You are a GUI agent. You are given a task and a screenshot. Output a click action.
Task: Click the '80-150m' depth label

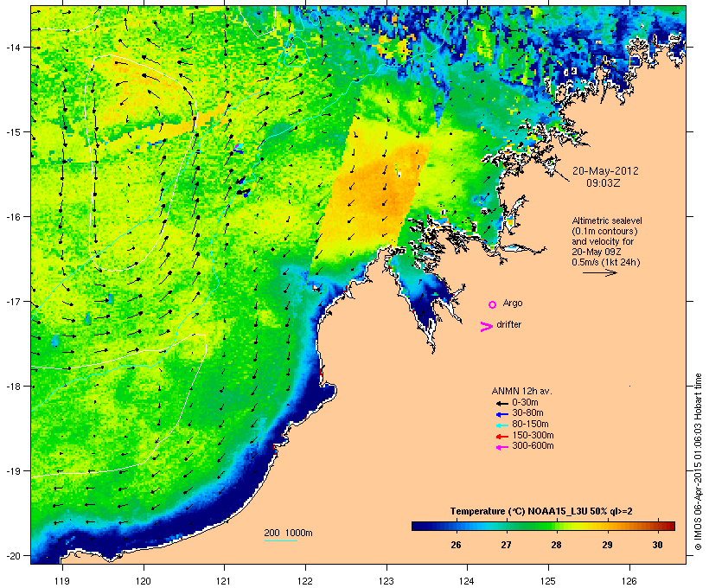pyautogui.click(x=530, y=425)
